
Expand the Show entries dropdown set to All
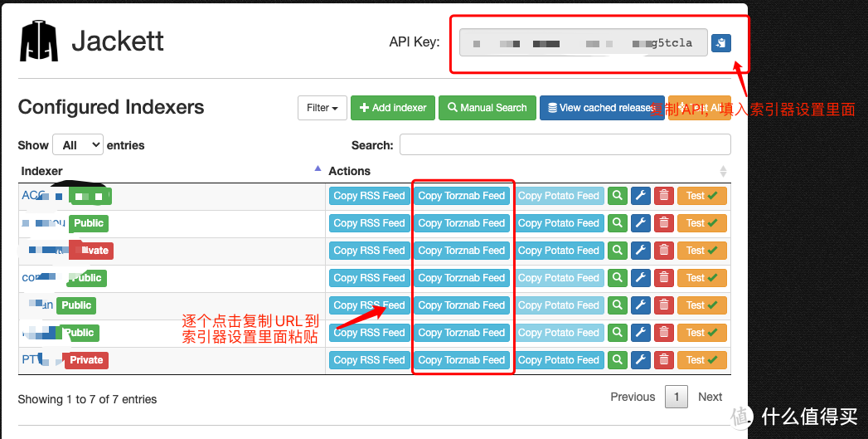(78, 145)
